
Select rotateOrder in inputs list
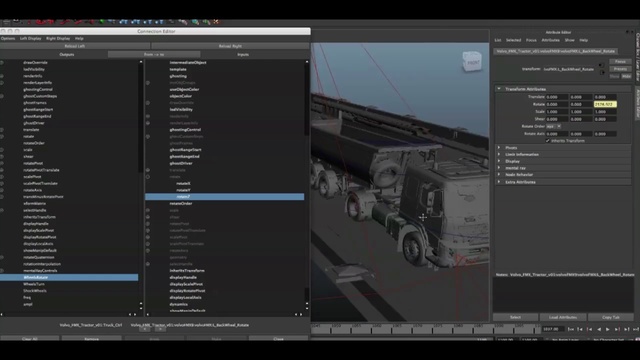[181, 203]
